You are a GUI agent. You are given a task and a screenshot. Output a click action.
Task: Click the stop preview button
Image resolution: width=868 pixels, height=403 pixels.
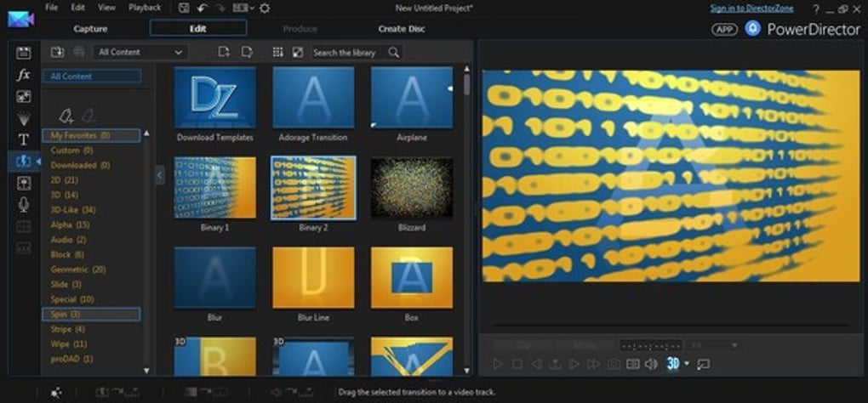tap(517, 364)
